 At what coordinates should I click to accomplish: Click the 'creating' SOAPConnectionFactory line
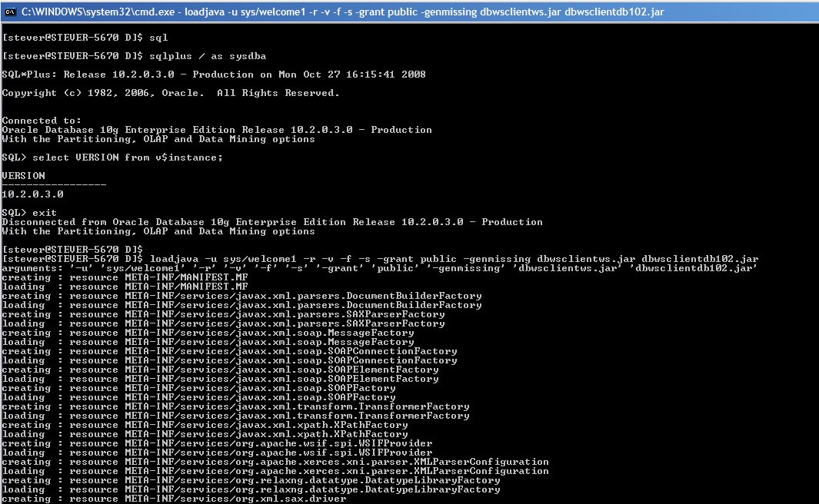click(x=229, y=351)
